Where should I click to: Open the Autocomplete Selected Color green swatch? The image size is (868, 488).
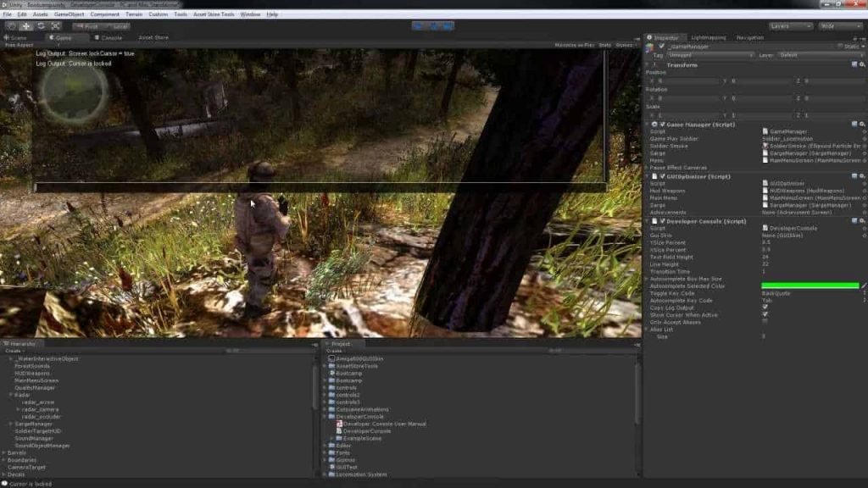click(x=810, y=286)
